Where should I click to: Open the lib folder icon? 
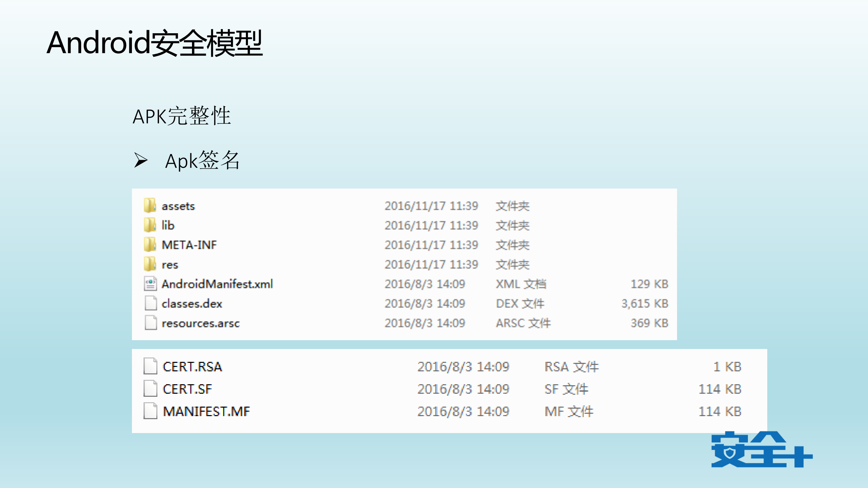(x=150, y=225)
